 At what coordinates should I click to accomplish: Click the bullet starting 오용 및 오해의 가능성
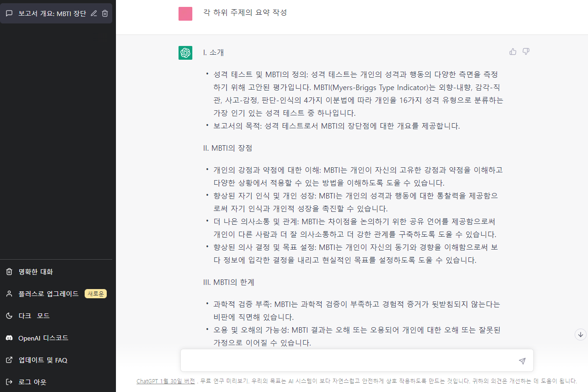(357, 336)
